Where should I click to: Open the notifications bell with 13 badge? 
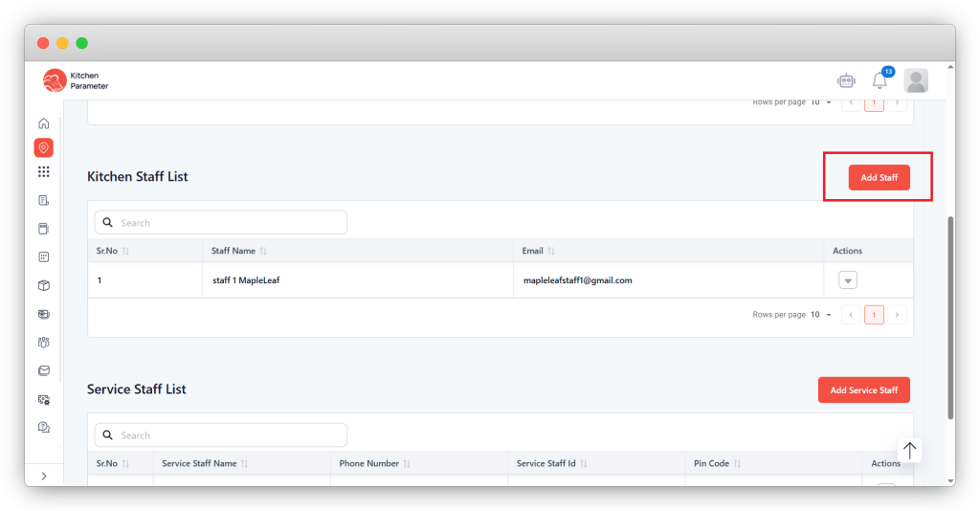point(880,81)
